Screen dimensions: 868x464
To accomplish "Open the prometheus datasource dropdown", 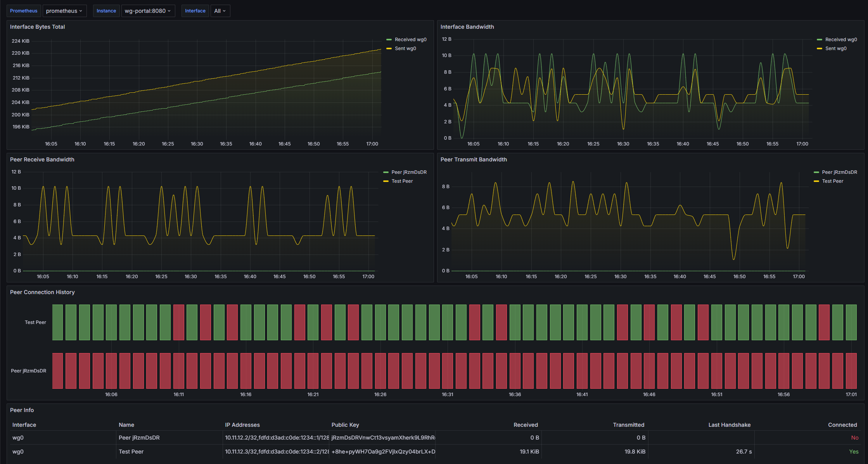I will (x=64, y=11).
